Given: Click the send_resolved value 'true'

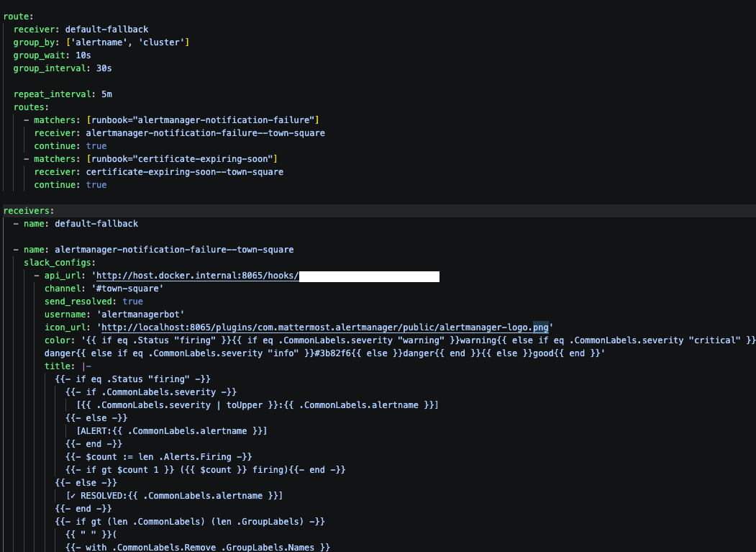Looking at the screenshot, I should click(x=132, y=302).
